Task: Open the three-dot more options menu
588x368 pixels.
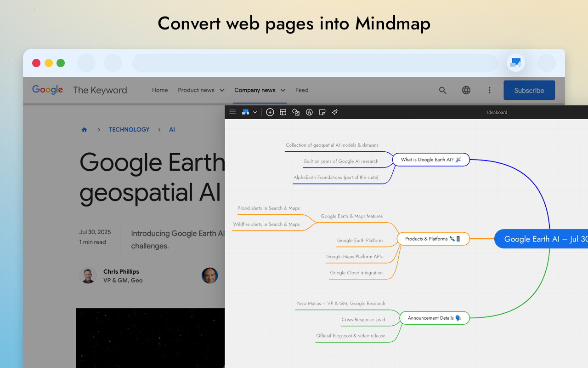Action: pos(489,90)
